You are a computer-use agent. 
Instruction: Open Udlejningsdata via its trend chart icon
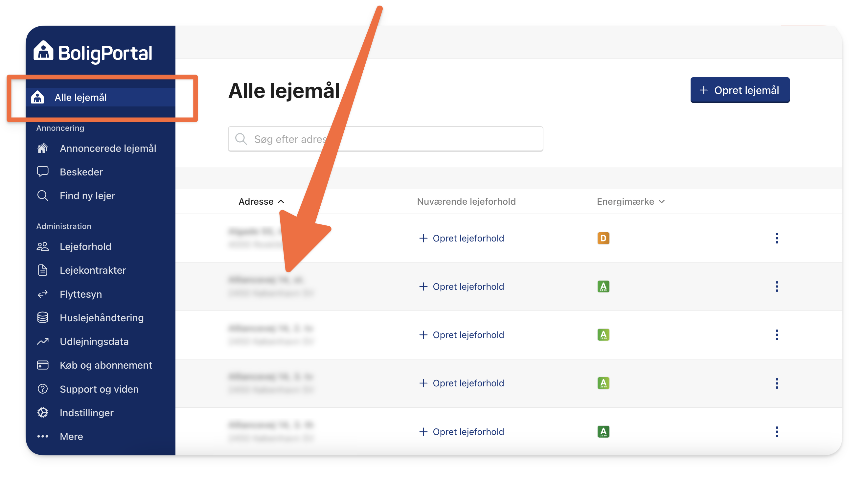click(x=42, y=342)
